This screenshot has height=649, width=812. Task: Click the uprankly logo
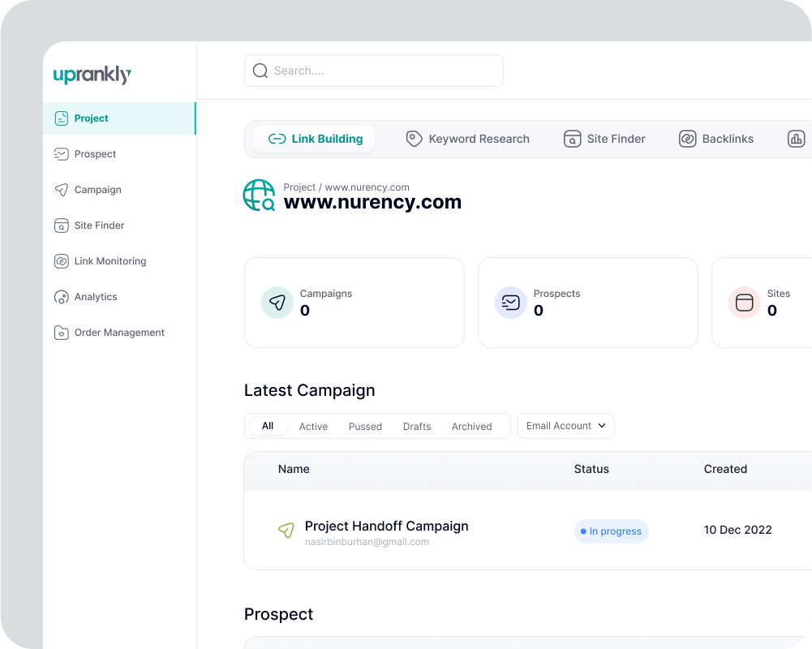pyautogui.click(x=92, y=75)
